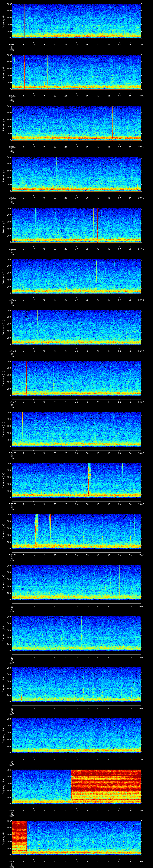Click the 16:25:00 time label
Image resolution: width=153 pixels, height=868 pixels.
tap(12, 504)
